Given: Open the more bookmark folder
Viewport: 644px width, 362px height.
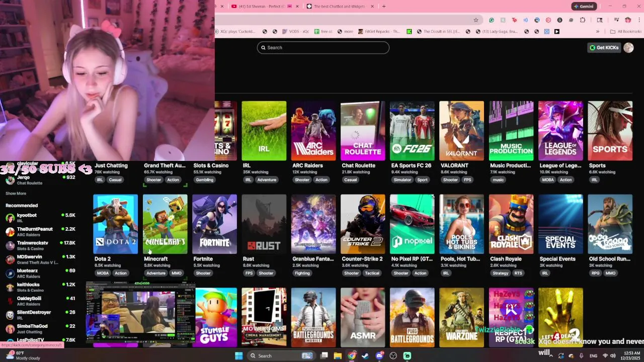Looking at the screenshot, I should pyautogui.click(x=345, y=31).
